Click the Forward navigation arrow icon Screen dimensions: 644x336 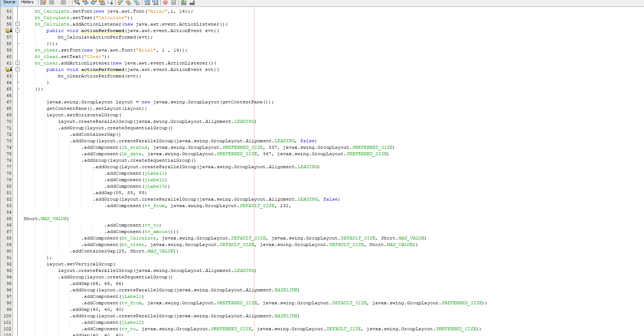(x=63, y=3)
